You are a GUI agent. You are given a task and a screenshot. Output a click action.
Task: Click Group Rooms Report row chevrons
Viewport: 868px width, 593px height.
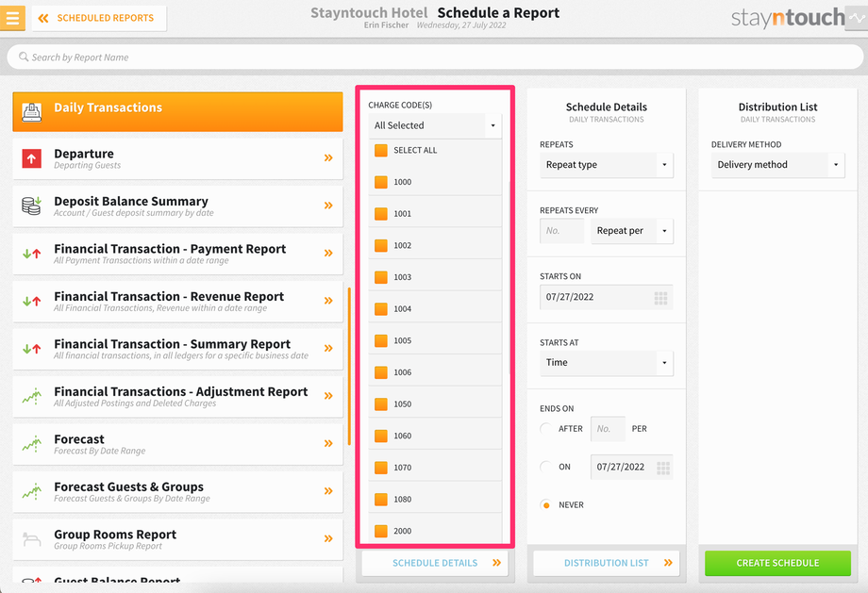(328, 538)
